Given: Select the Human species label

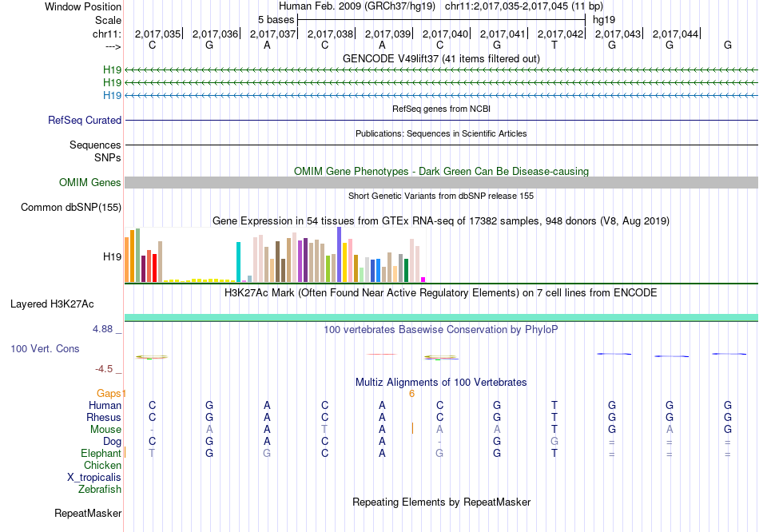Looking at the screenshot, I should pyautogui.click(x=105, y=405).
